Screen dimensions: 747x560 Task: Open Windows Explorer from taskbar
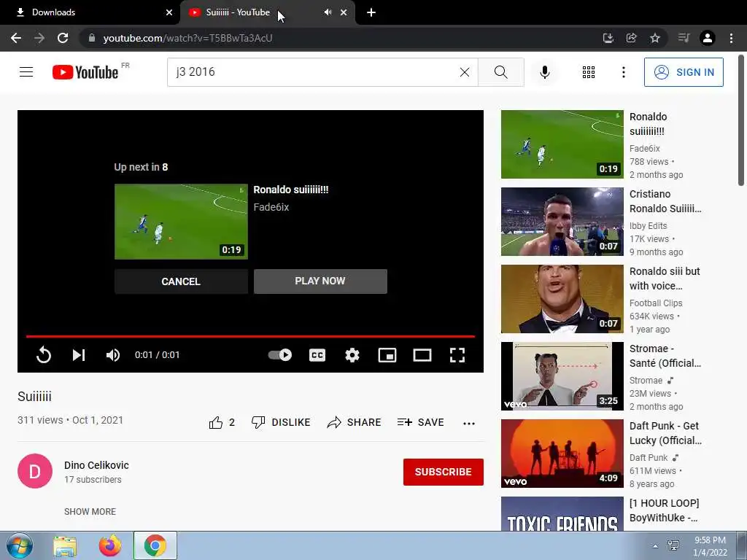click(x=65, y=545)
